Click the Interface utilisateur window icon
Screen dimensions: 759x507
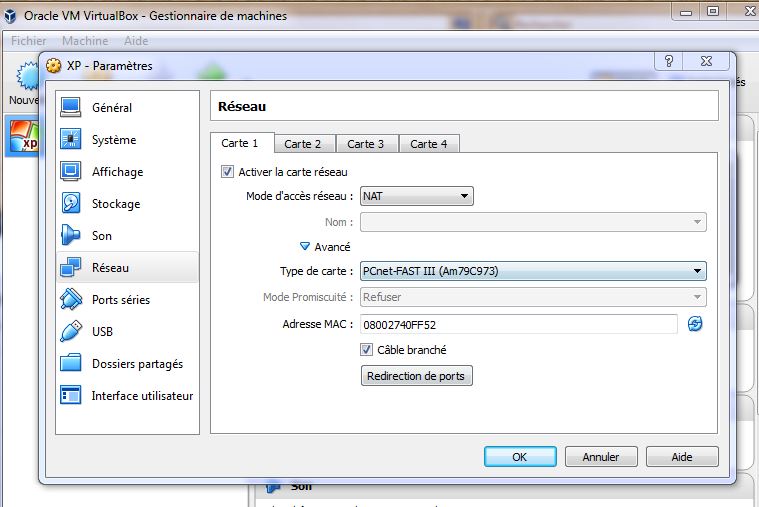click(x=71, y=395)
